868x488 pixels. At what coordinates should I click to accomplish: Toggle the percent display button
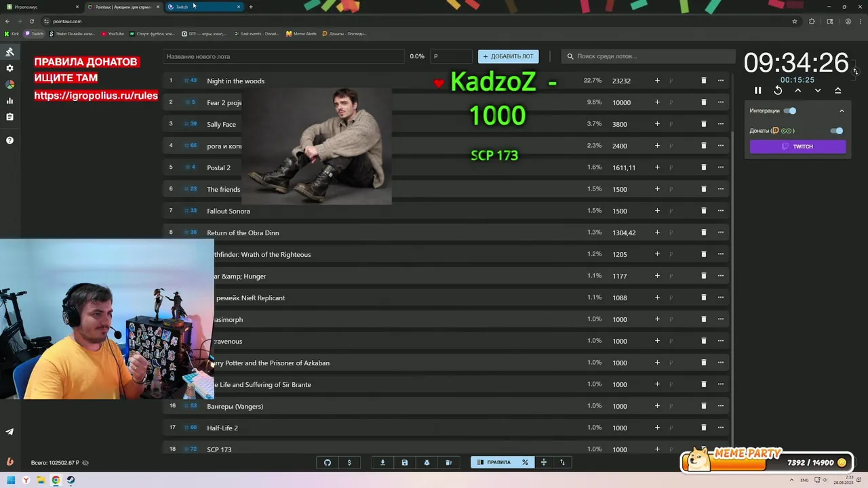pyautogui.click(x=525, y=462)
